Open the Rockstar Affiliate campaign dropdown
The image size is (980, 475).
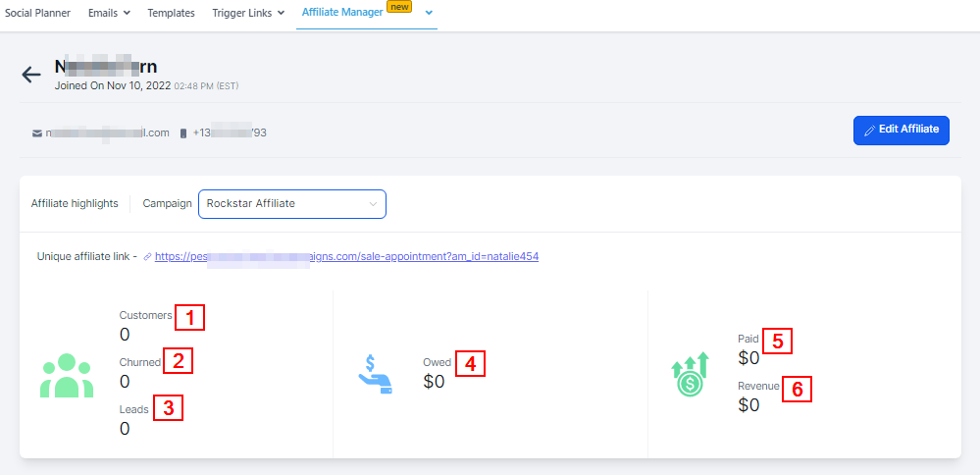(291, 204)
